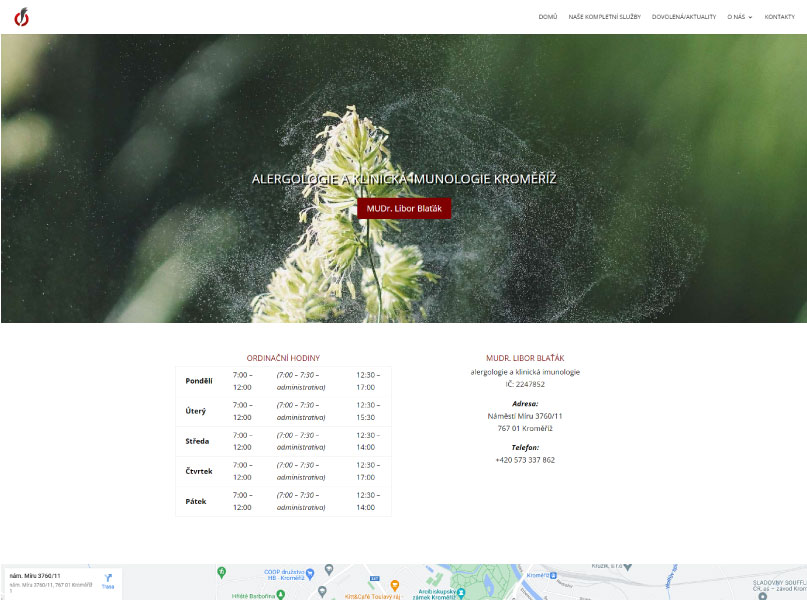Screen dimensions: 807x600
Task: Click the MUDr. Libor Blaťák button
Action: (404, 208)
